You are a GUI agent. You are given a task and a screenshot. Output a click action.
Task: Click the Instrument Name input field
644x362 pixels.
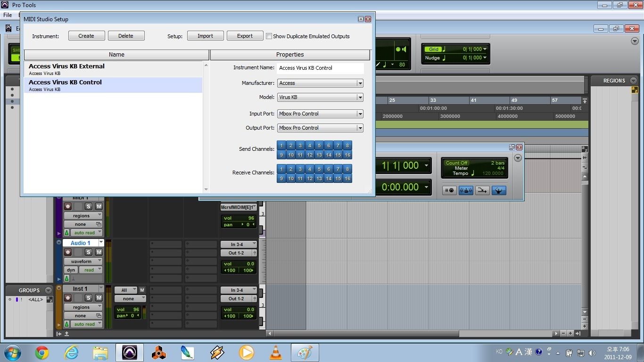coord(320,68)
